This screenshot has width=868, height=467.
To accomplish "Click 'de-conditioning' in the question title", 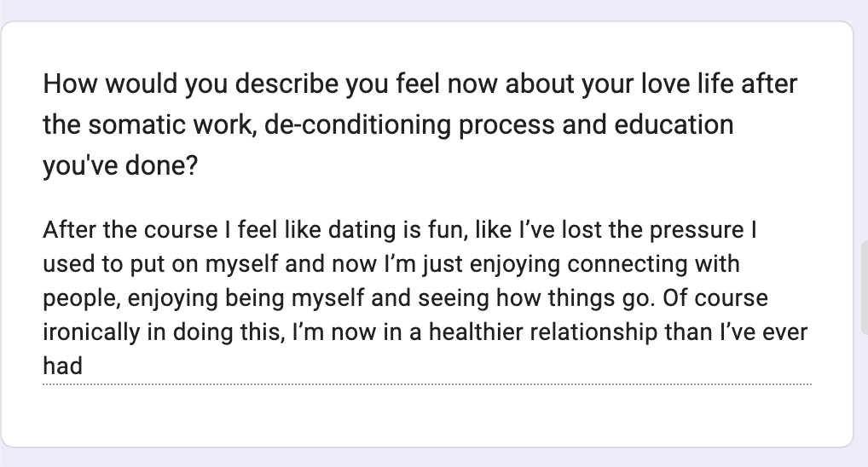I will (x=357, y=125).
